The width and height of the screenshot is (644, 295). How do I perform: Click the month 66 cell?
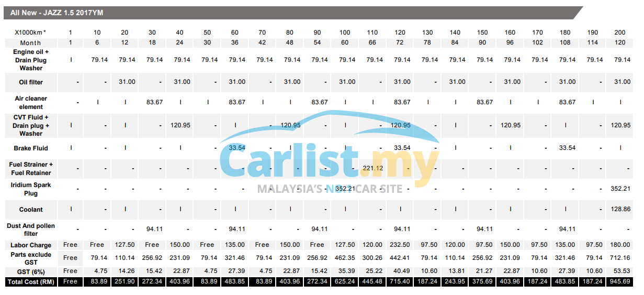tap(372, 43)
